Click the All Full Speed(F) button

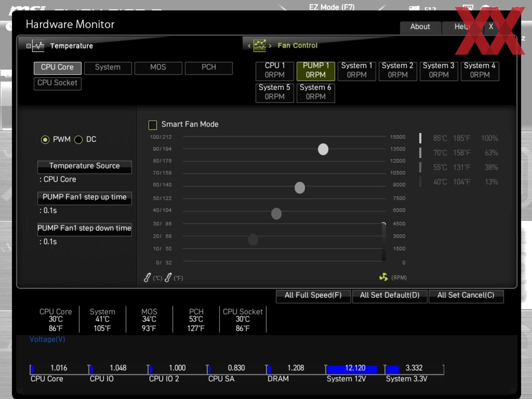coord(313,296)
